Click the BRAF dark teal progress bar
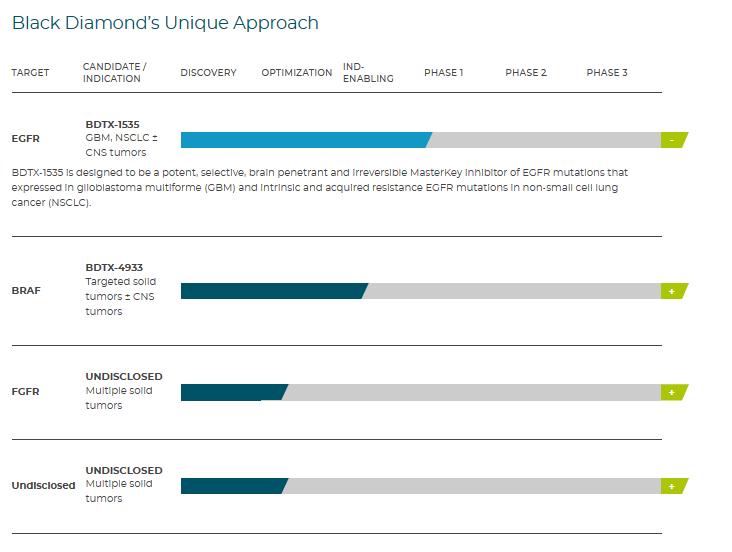732x552 pixels. (x=273, y=291)
